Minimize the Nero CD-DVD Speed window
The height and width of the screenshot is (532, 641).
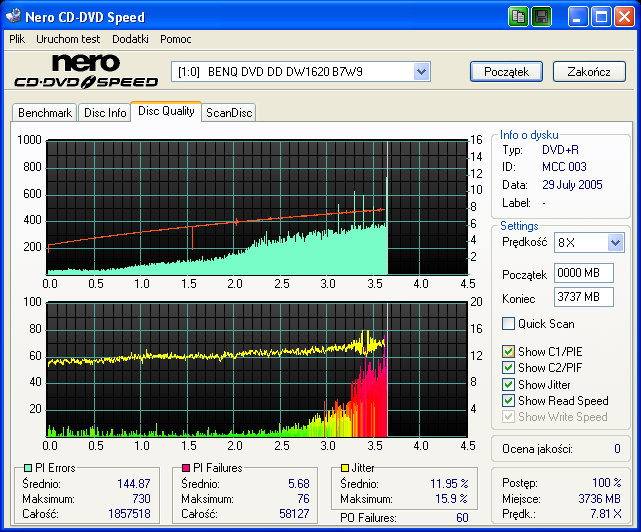tap(577, 17)
